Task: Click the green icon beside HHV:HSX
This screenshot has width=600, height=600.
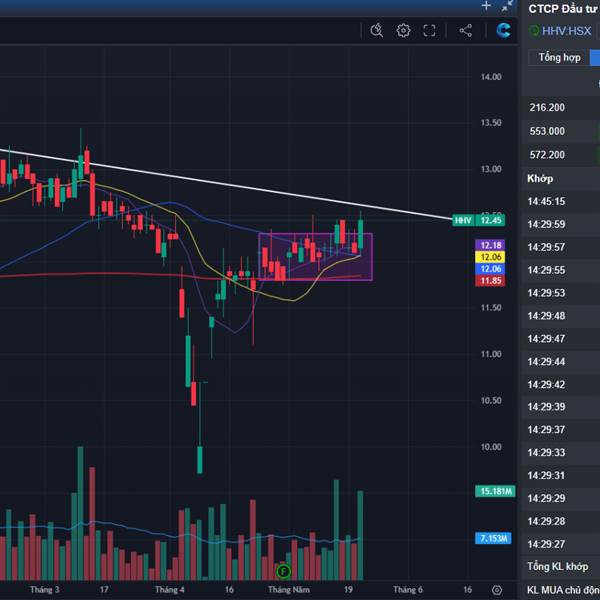Action: (x=534, y=31)
